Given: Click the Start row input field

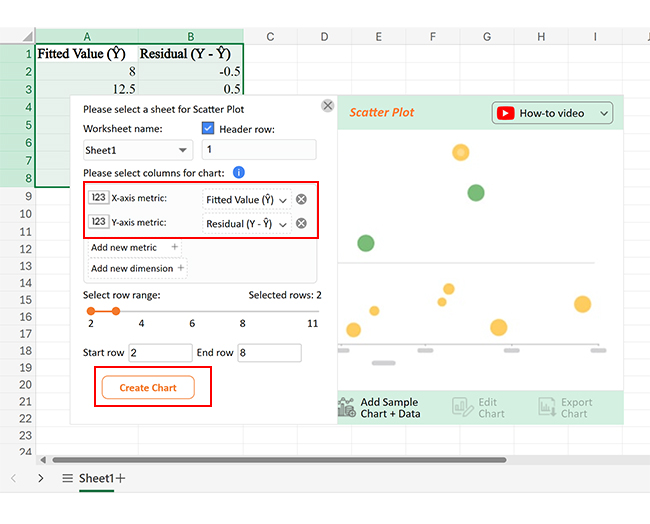Looking at the screenshot, I should [160, 353].
